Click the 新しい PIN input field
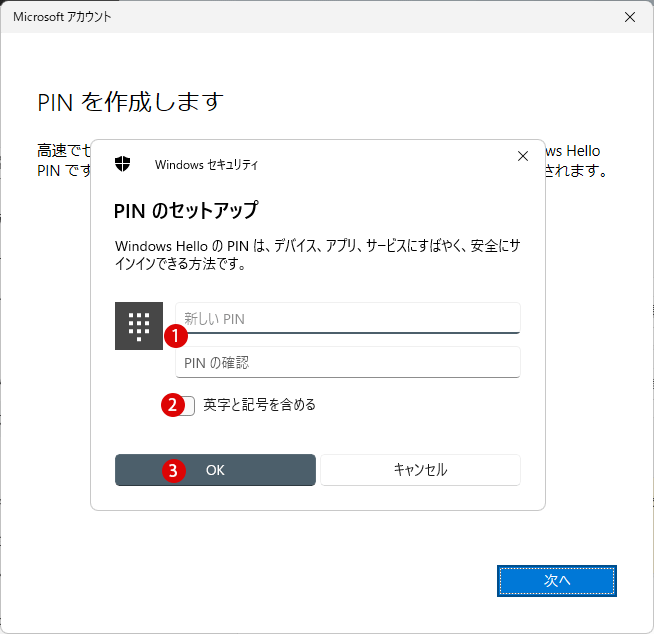 coord(347,318)
